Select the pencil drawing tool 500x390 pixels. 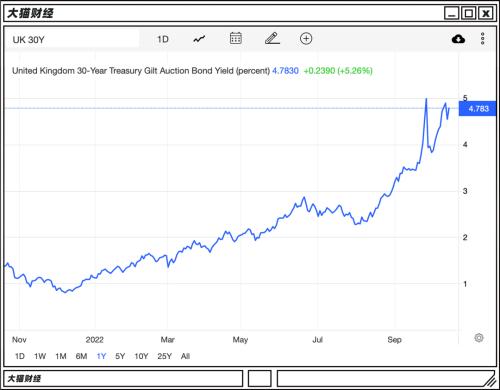point(272,38)
